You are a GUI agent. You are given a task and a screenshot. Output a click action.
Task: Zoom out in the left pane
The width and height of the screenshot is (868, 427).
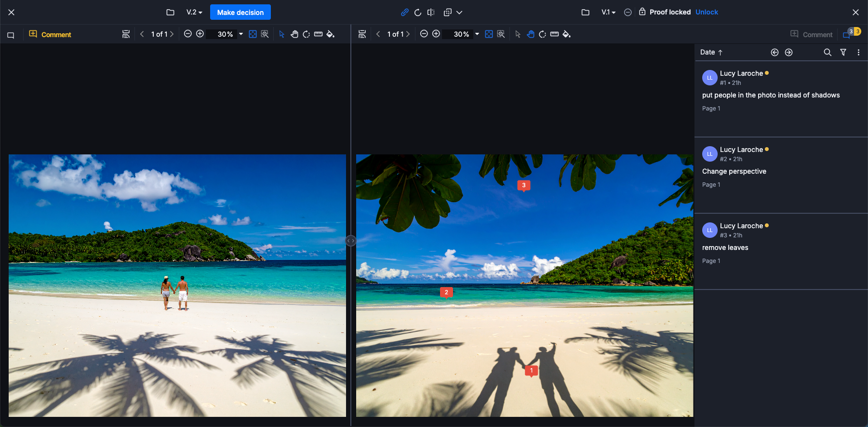tap(188, 34)
